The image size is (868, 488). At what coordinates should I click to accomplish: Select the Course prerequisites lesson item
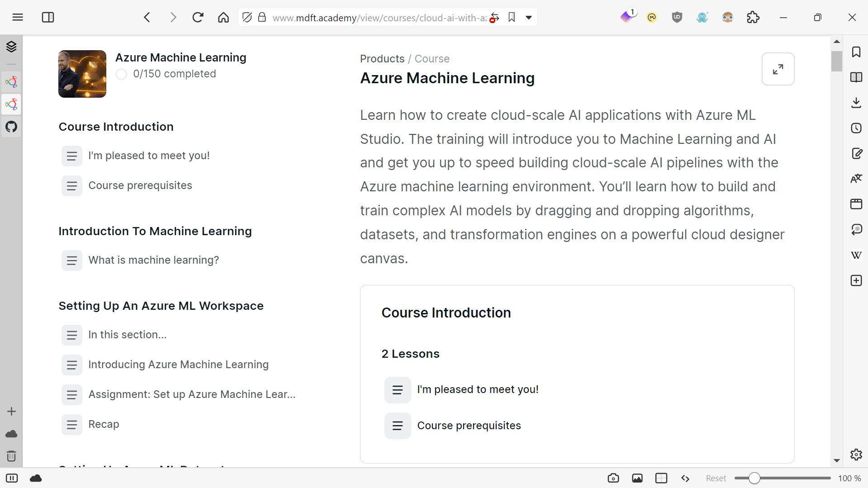coord(140,185)
